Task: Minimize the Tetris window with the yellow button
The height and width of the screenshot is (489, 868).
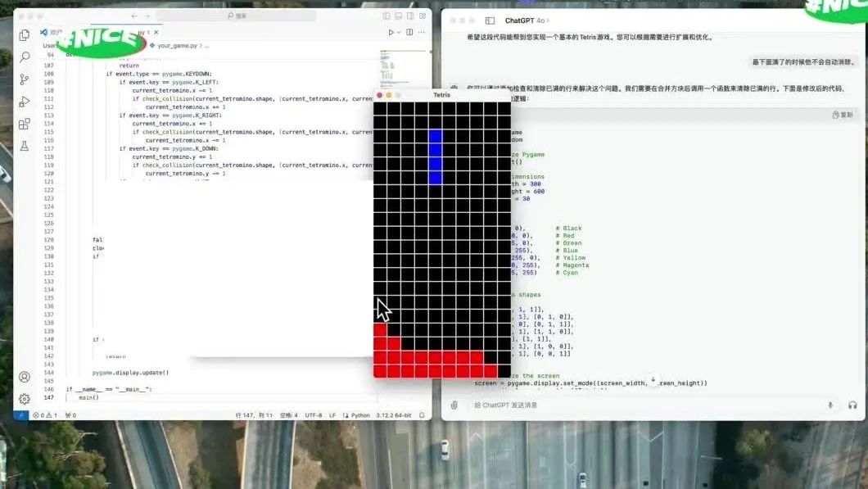Action: [389, 95]
